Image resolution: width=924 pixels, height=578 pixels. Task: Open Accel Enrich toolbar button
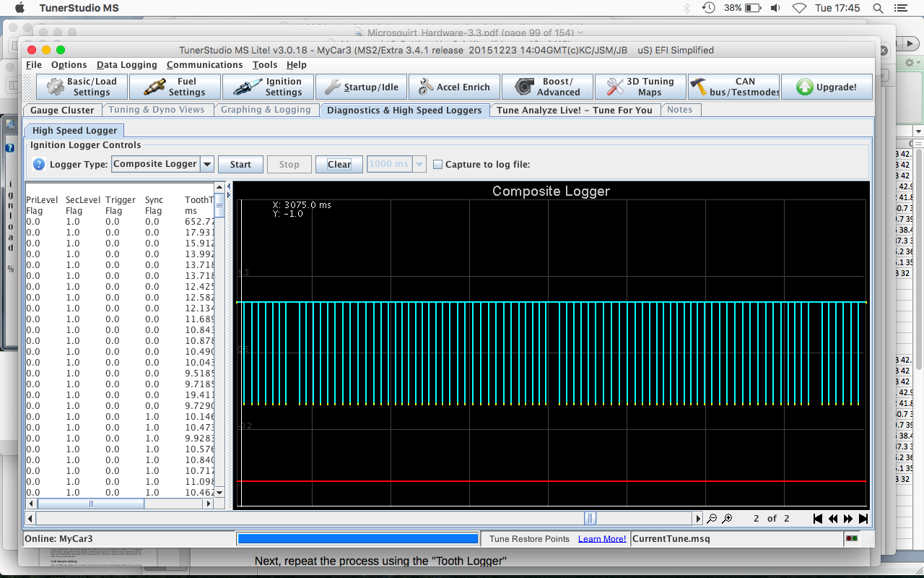454,87
